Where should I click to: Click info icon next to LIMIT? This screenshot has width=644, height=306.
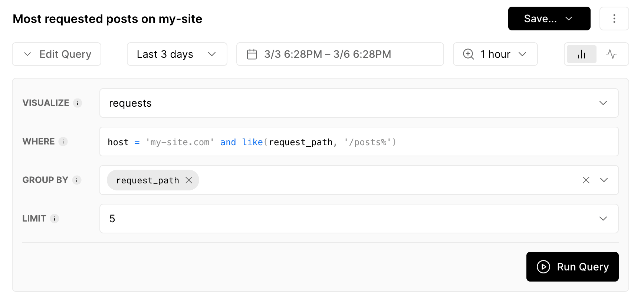pos(55,219)
